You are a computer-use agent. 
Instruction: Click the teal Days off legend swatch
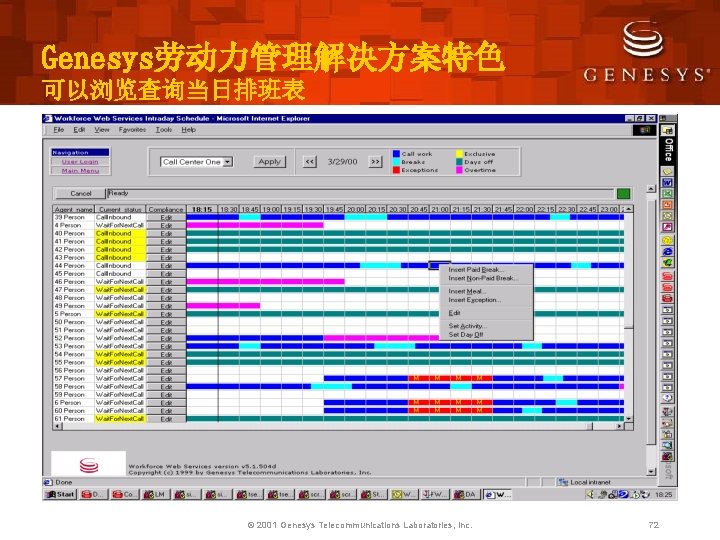click(x=459, y=162)
